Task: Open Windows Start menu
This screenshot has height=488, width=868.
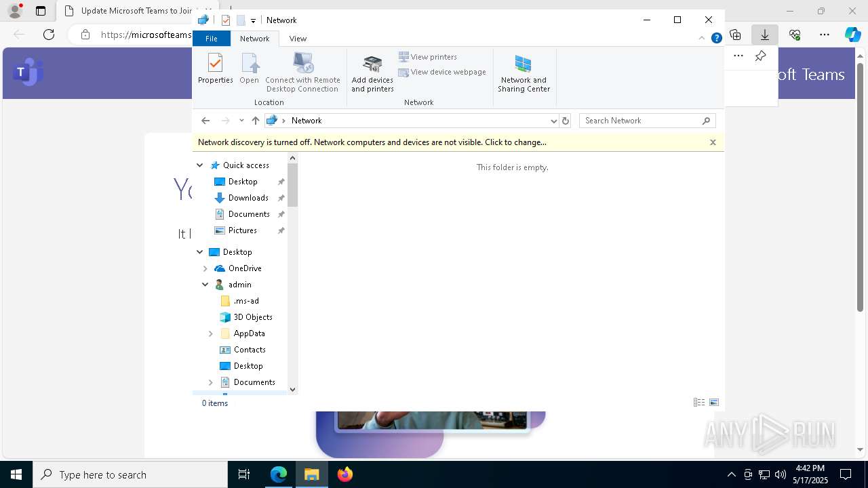Action: [16, 474]
